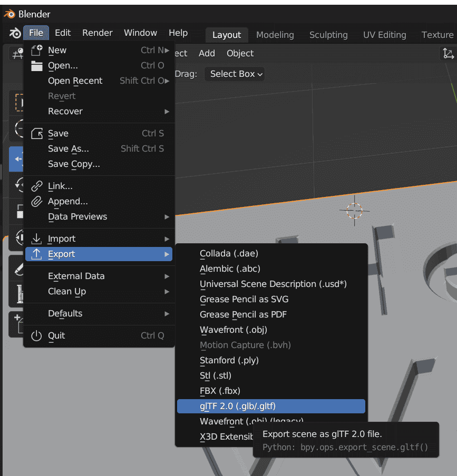This screenshot has width=457, height=476.
Task: Click the New file icon
Action: tap(37, 51)
